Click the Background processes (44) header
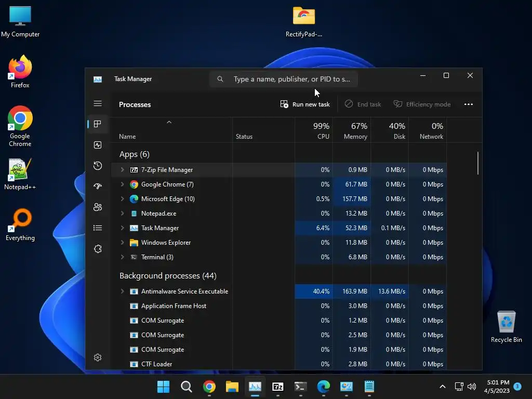The height and width of the screenshot is (399, 532). 168,276
